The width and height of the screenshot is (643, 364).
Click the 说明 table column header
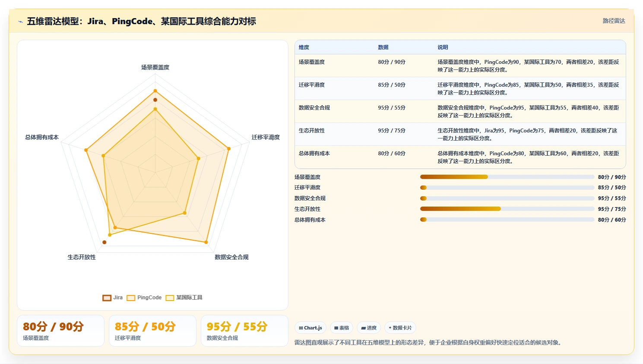pyautogui.click(x=443, y=47)
